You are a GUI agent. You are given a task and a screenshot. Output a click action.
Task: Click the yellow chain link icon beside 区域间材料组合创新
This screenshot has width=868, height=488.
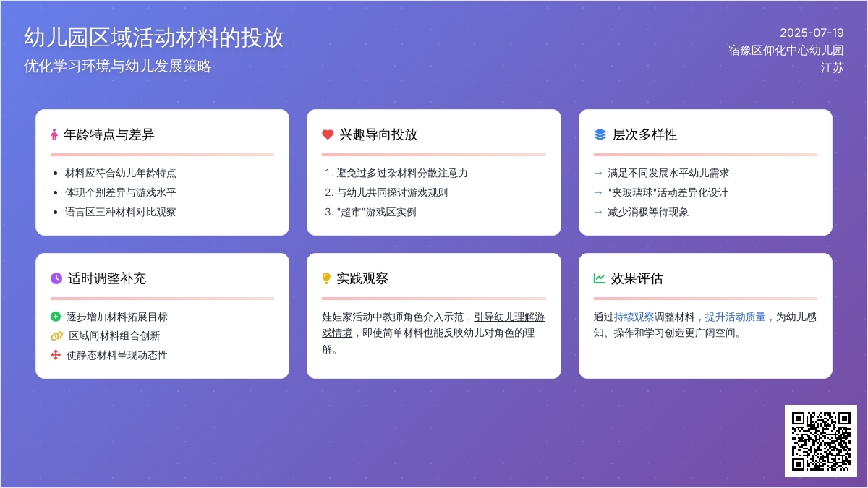(x=57, y=336)
